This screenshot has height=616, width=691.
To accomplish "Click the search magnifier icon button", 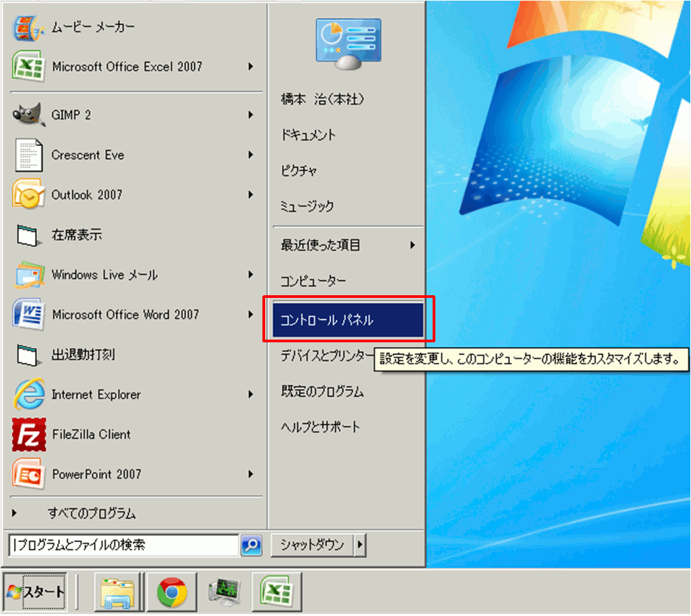I will tap(251, 545).
